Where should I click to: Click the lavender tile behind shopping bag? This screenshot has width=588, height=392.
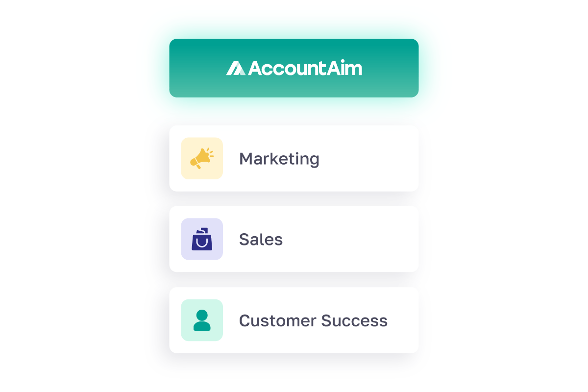(202, 239)
